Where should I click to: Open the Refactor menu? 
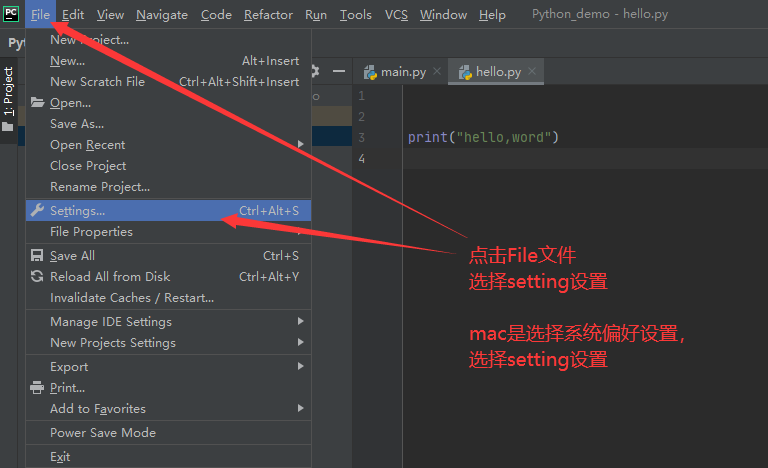(268, 15)
